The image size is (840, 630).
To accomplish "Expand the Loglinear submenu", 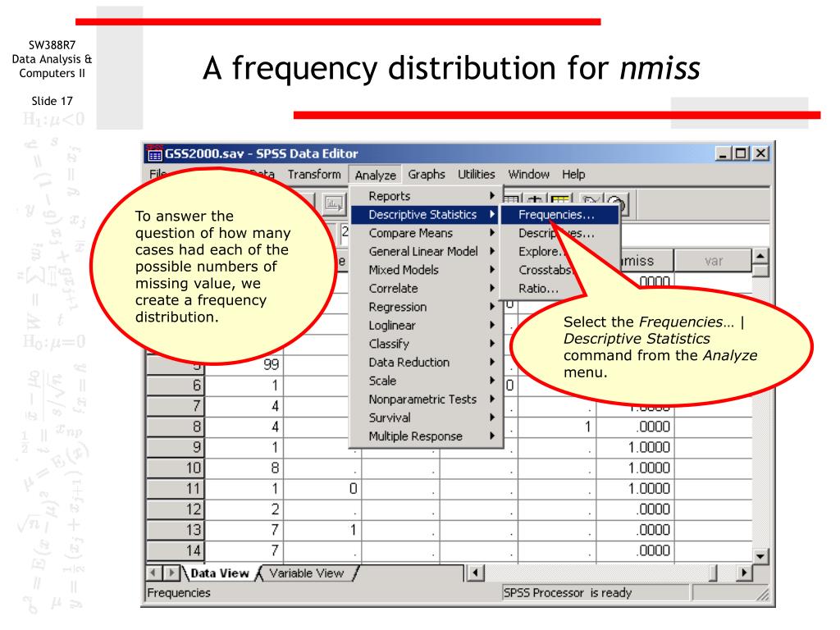I will coord(426,325).
